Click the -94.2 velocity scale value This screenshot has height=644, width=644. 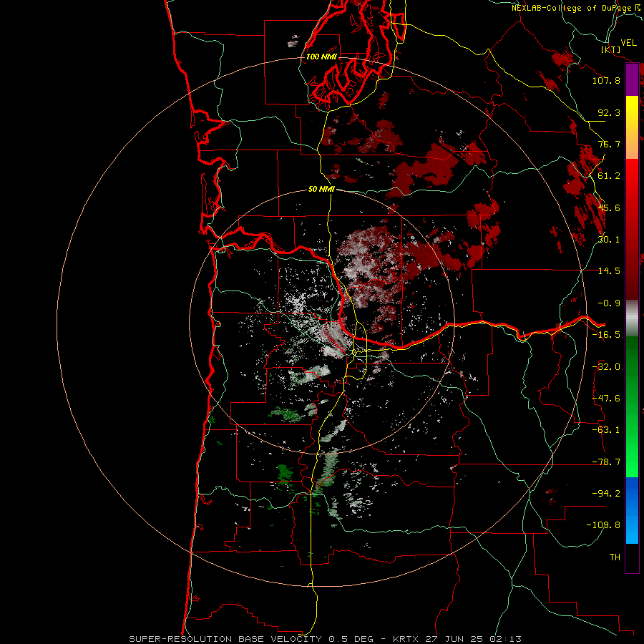tap(606, 494)
